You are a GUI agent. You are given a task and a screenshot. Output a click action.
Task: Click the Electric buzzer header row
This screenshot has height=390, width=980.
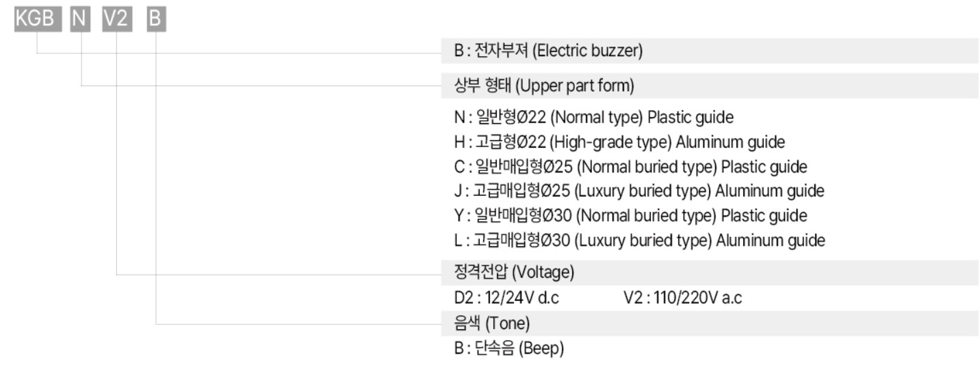point(713,51)
